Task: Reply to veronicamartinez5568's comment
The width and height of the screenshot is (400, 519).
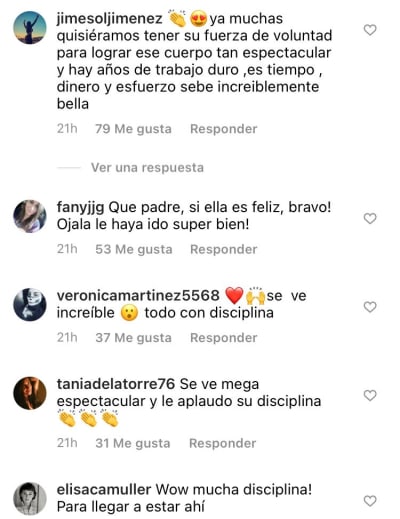Action: point(224,338)
